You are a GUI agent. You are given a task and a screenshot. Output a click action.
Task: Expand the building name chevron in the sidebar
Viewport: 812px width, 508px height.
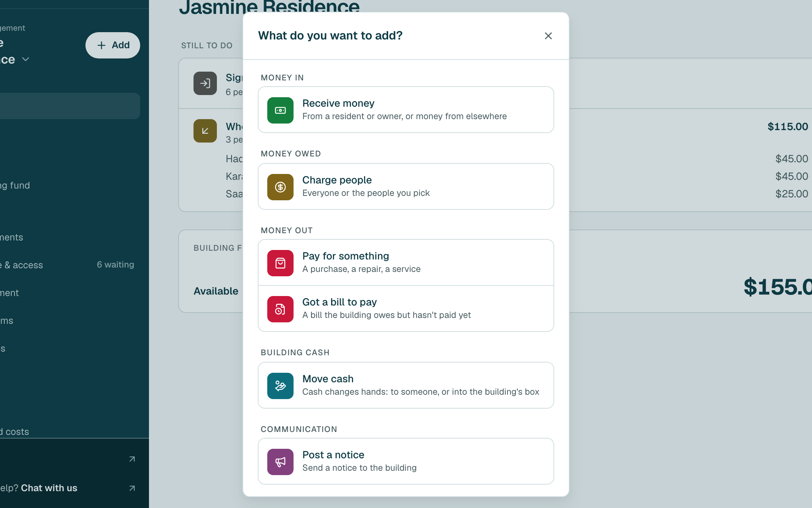[25, 59]
